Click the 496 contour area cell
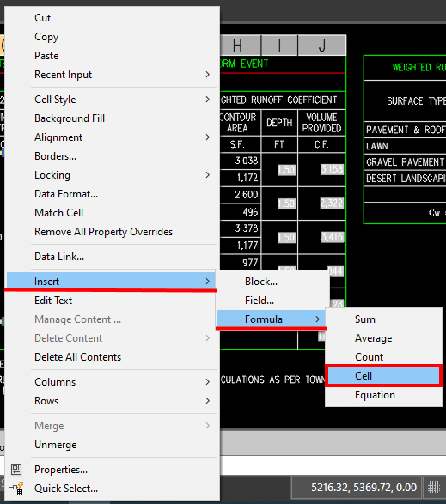Screen dimensions: 446x504 [x=241, y=212]
